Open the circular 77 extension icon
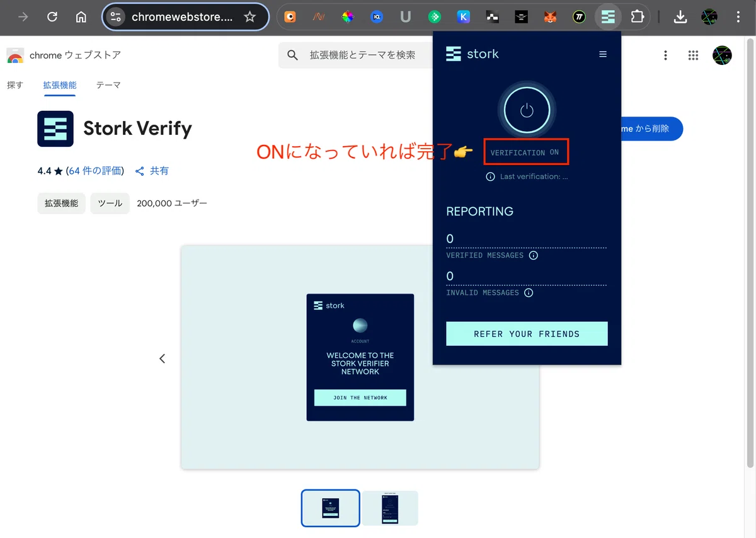The image size is (756, 538). 579,17
